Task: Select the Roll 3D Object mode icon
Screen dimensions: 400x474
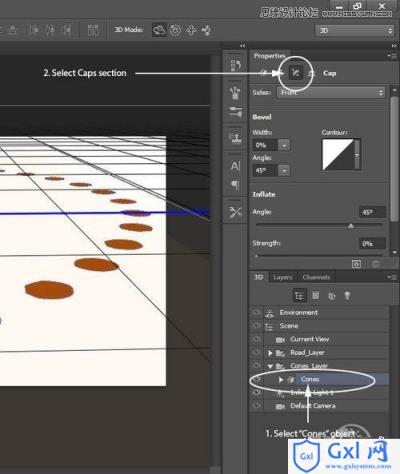Action: pyautogui.click(x=175, y=30)
